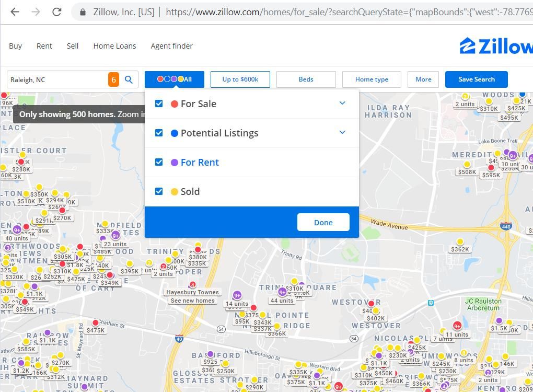Uncheck the Sold checkbox

pyautogui.click(x=159, y=191)
